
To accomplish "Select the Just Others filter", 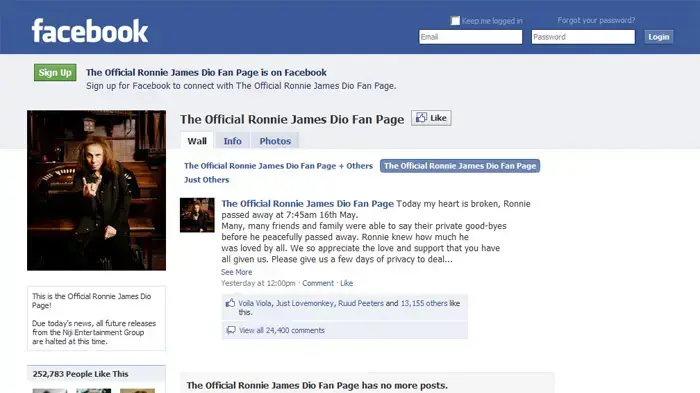I will point(206,180).
